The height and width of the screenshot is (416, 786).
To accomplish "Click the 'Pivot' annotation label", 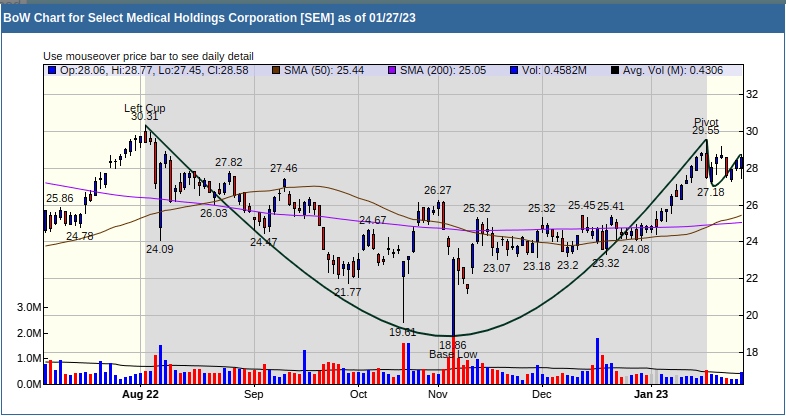I will point(706,122).
